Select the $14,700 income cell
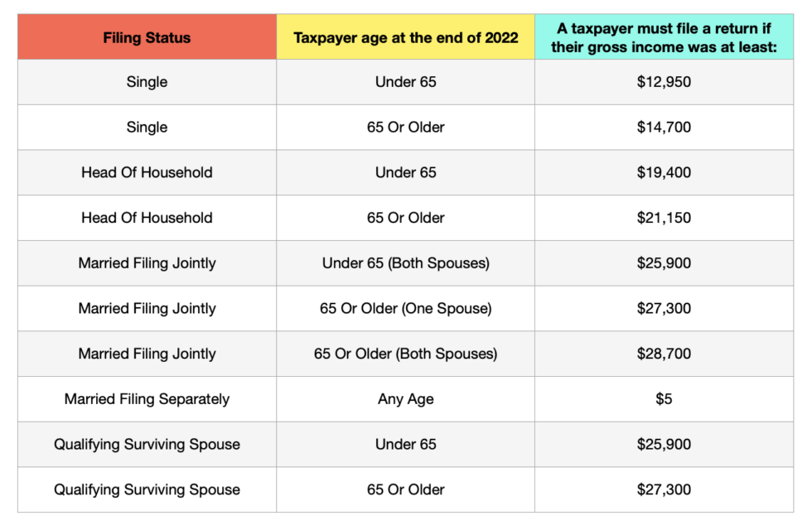The width and height of the screenshot is (812, 530). click(x=664, y=128)
